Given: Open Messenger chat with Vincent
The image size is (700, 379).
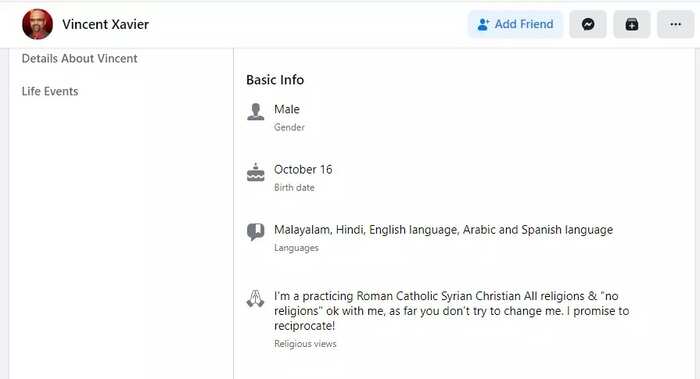Looking at the screenshot, I should click(x=588, y=24).
